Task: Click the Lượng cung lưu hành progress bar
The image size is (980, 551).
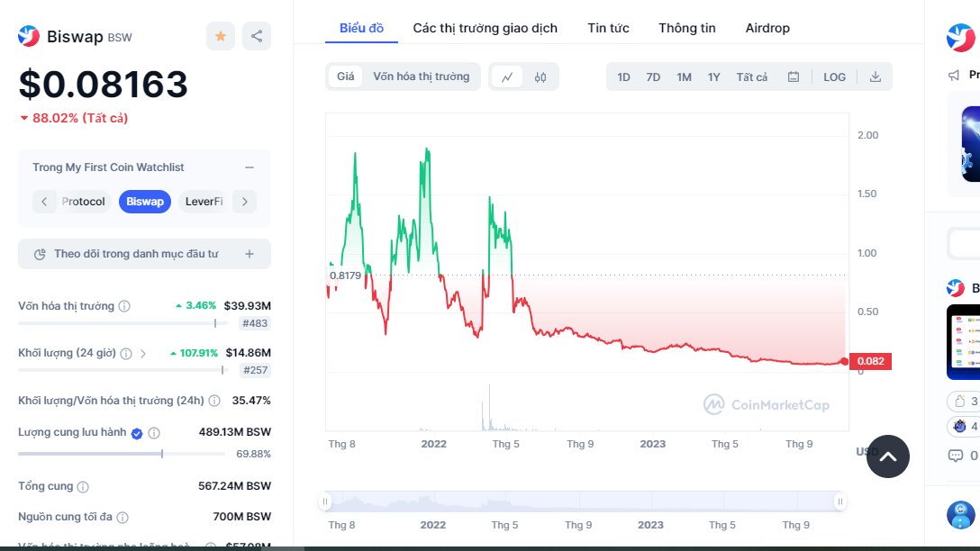Action: click(x=122, y=454)
